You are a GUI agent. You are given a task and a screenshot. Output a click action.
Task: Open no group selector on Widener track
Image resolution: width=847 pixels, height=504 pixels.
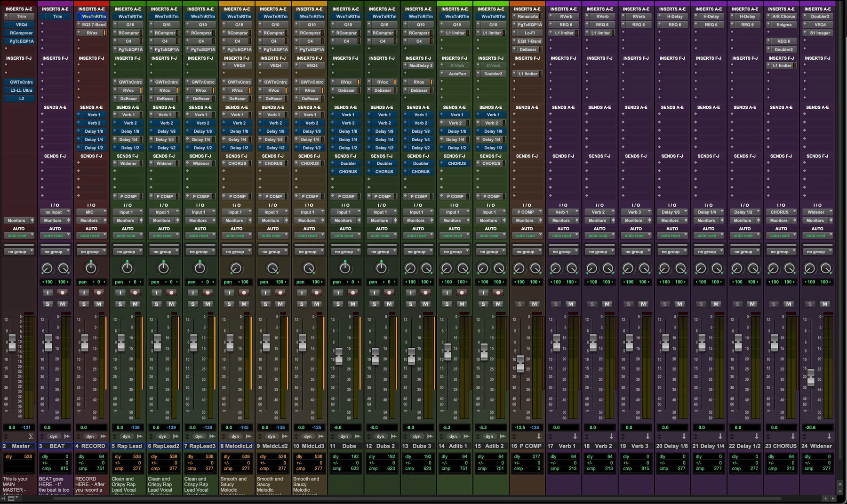[817, 252]
